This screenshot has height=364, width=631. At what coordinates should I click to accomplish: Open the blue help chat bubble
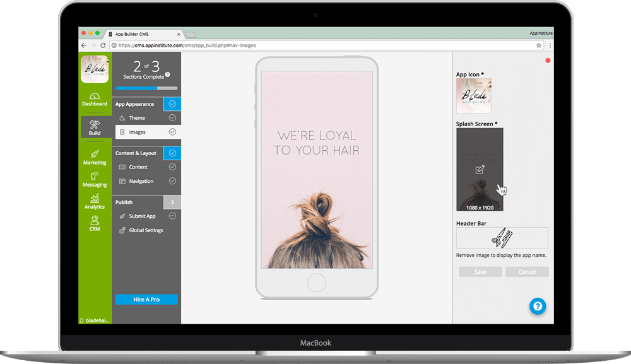538,307
